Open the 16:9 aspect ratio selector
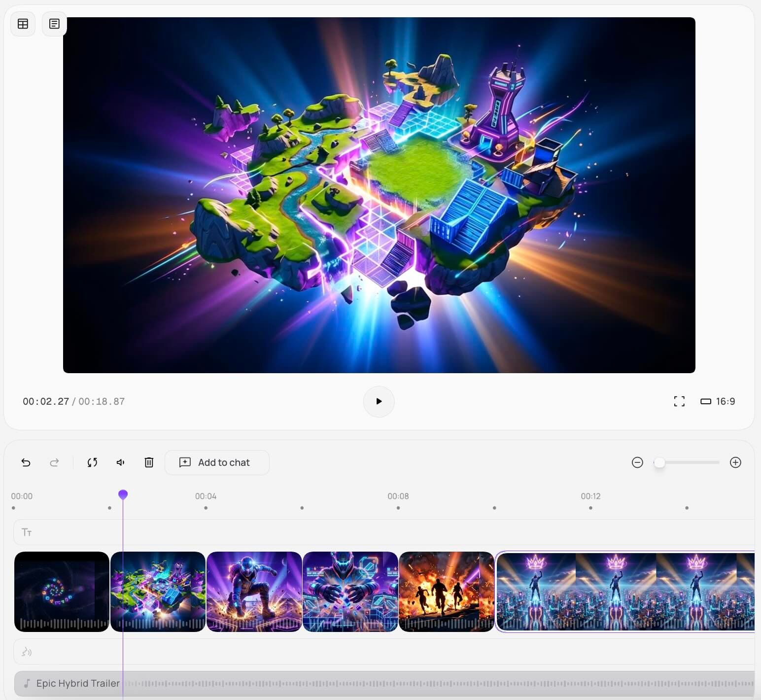Image resolution: width=761 pixels, height=700 pixels. (718, 401)
